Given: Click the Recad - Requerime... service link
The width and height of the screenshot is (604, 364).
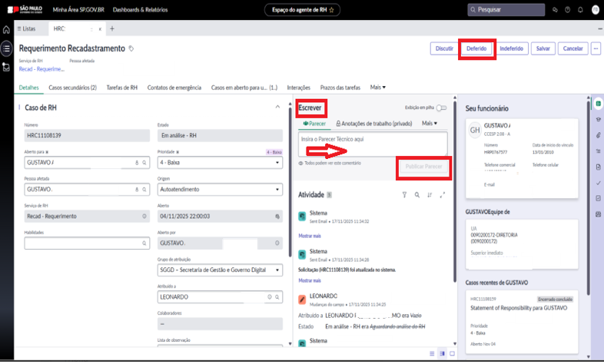Looking at the screenshot, I should click(41, 68).
